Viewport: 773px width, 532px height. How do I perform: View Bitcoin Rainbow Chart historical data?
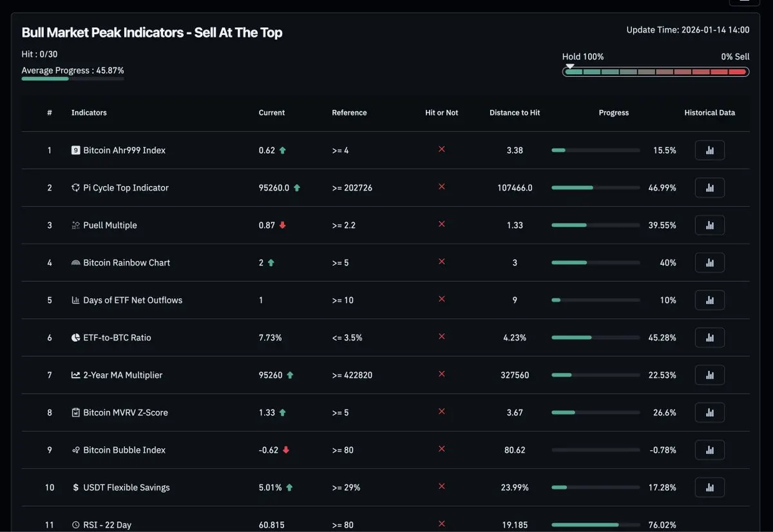[x=709, y=262]
